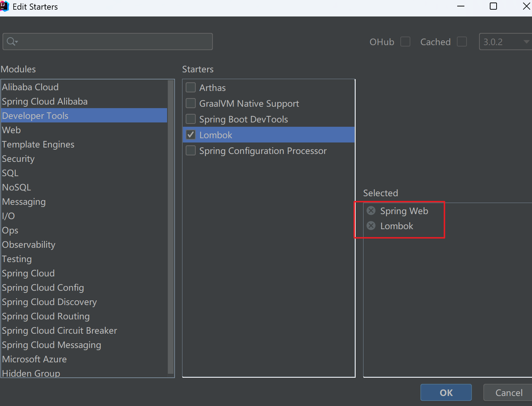
Task: Click the Modules list scrollbar
Action: (171, 227)
